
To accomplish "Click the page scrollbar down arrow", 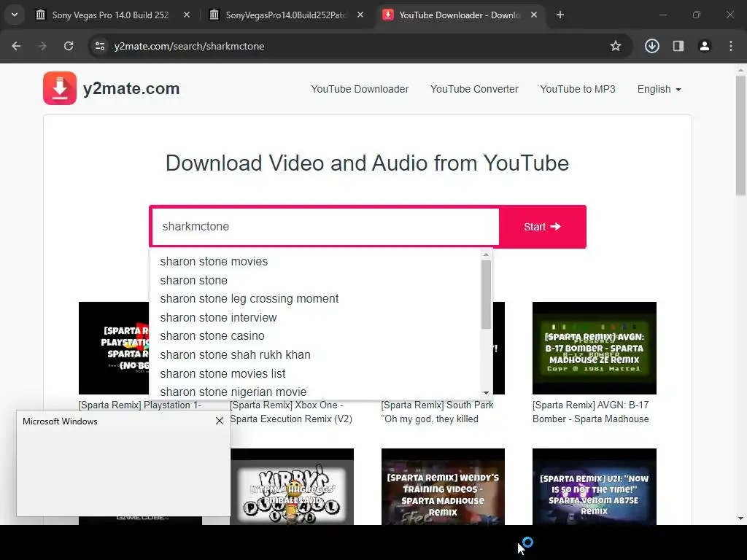I will (740, 518).
